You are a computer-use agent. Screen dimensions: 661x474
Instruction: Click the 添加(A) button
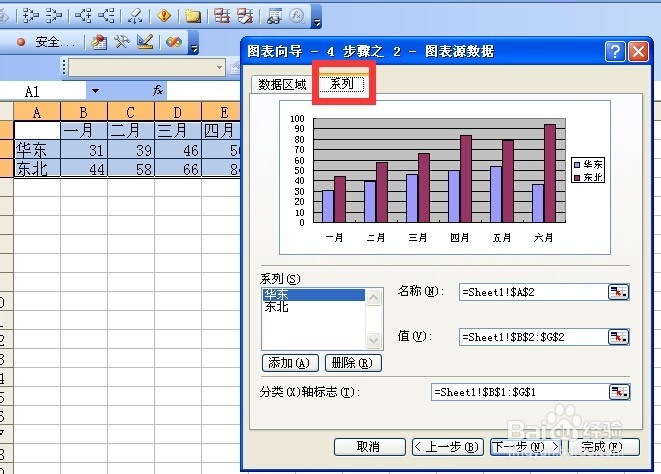tap(290, 363)
